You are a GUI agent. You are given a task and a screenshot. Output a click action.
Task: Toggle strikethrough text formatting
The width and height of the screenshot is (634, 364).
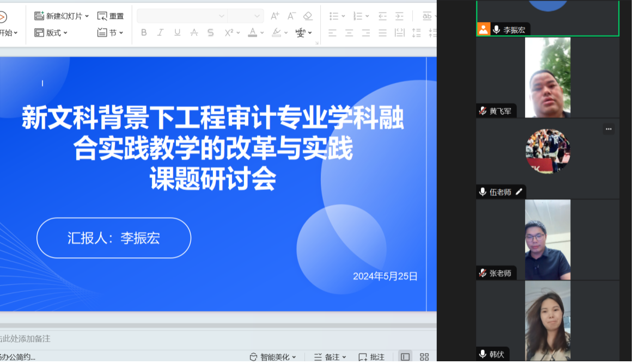tap(194, 33)
